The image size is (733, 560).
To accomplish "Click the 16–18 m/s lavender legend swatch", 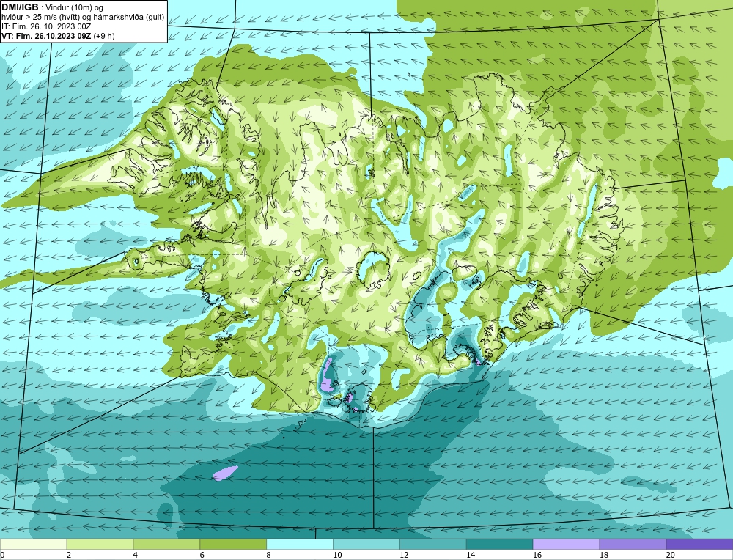I will [x=566, y=544].
